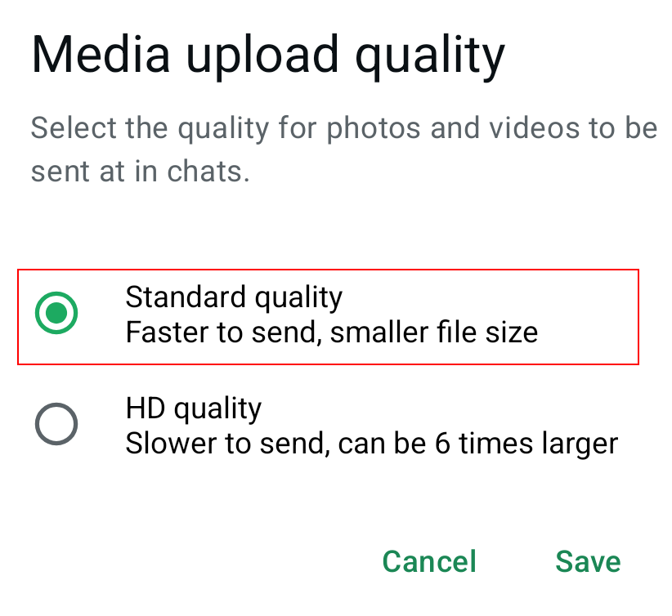
Task: Click the Cancel button
Action: (x=429, y=561)
